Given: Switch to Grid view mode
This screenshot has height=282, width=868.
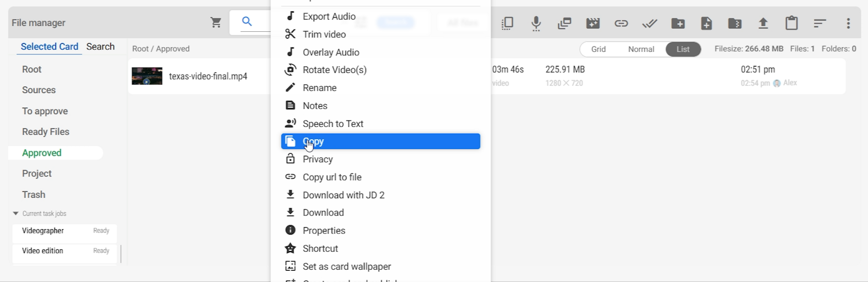Looking at the screenshot, I should pyautogui.click(x=598, y=49).
